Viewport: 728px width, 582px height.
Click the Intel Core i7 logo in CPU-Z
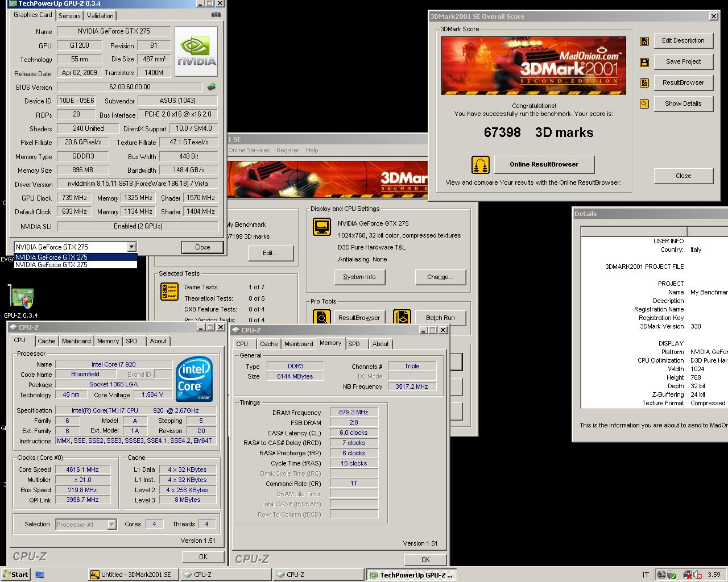(x=195, y=379)
